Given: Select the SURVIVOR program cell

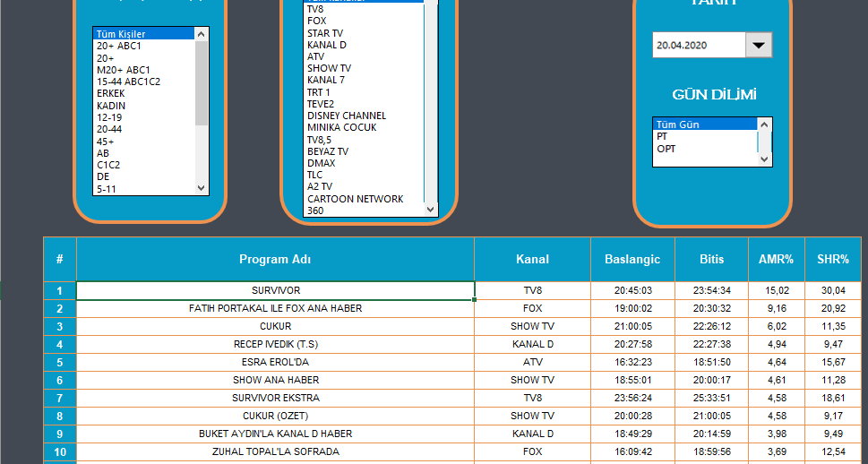Looking at the screenshot, I should [x=275, y=290].
